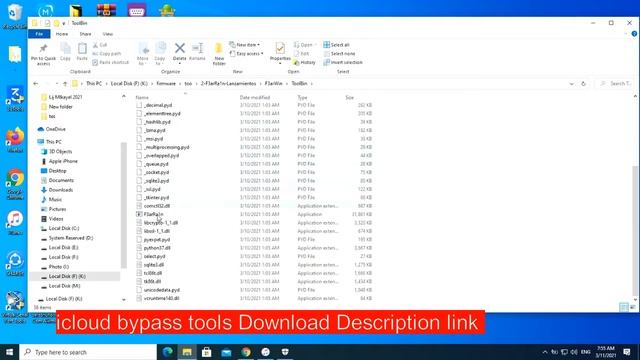Click the Cut scissors command
Viewport: 640px width, 360px height.
tap(100, 45)
